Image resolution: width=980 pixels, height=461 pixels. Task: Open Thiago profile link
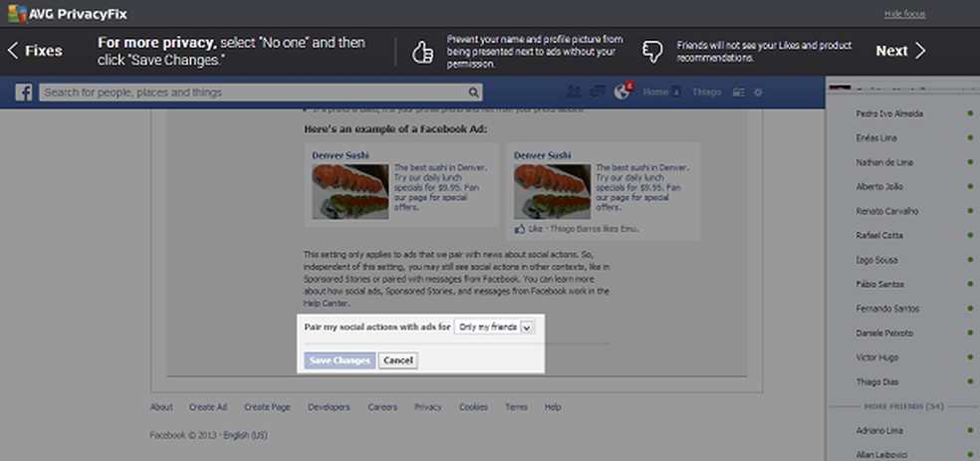(706, 92)
